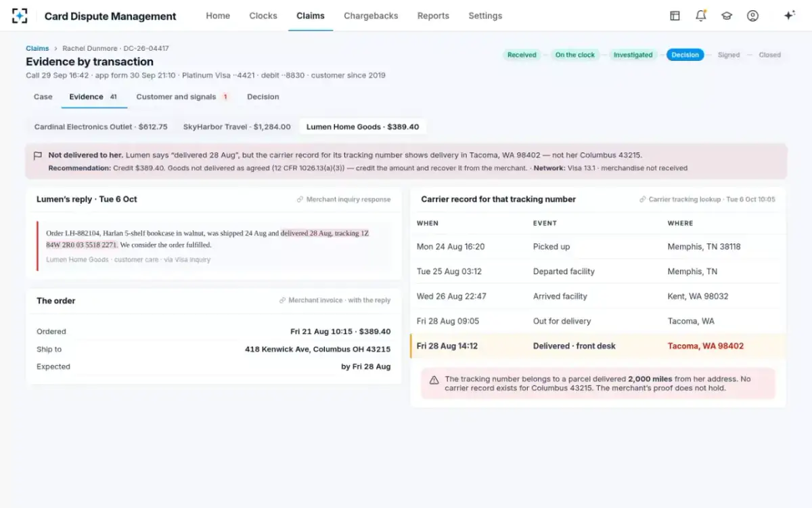Open the layout panel icon in header
812x508 pixels.
(675, 16)
